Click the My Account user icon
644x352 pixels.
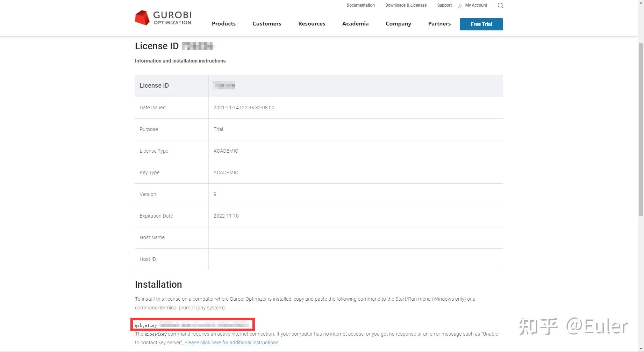coord(460,6)
